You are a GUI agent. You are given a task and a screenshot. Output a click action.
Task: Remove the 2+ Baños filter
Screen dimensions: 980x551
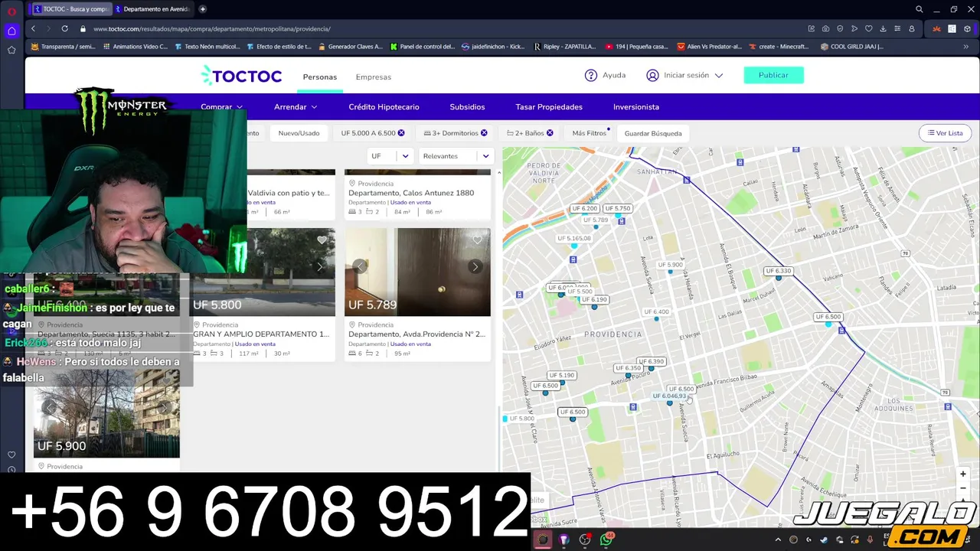(x=550, y=133)
